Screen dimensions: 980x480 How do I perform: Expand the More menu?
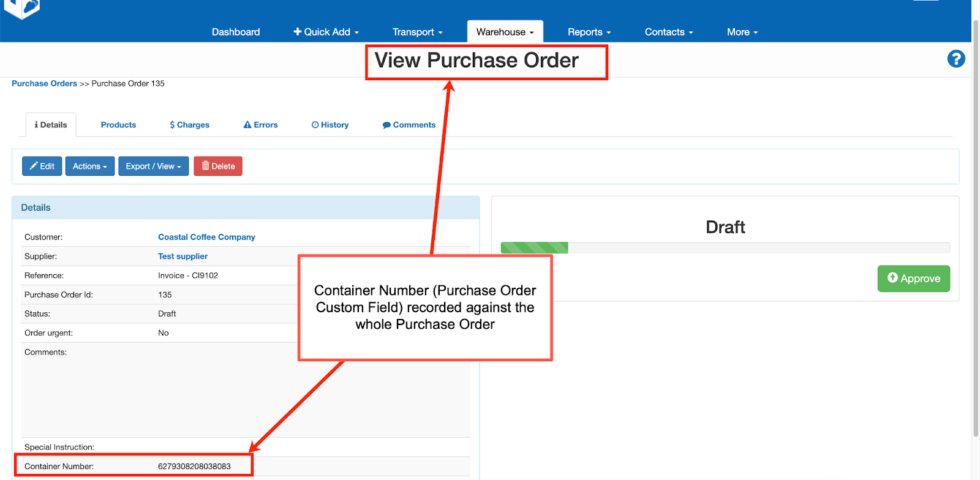[x=742, y=32]
